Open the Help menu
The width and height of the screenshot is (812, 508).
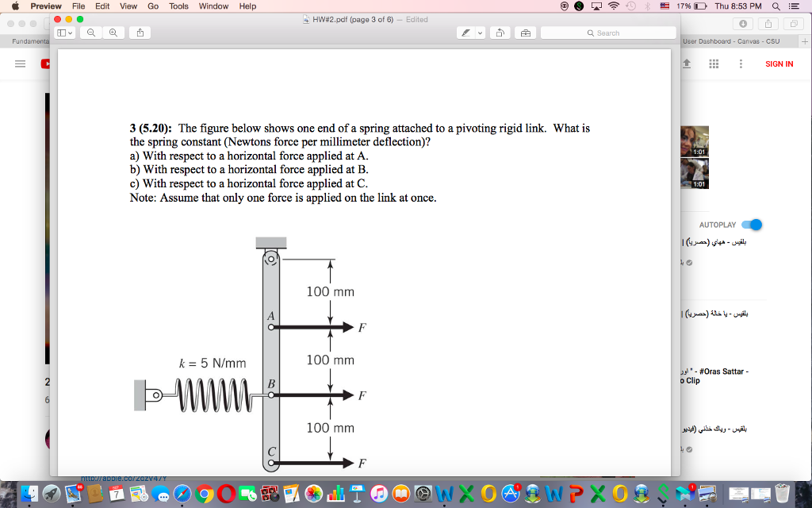coord(247,6)
